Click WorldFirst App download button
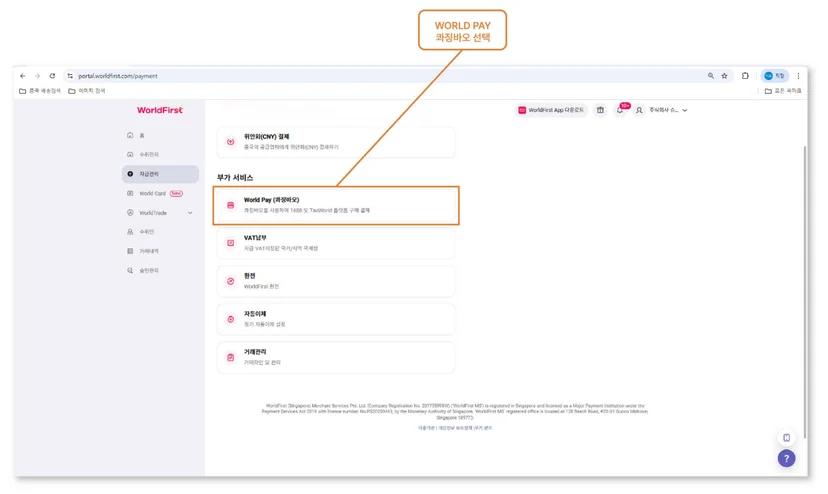The height and width of the screenshot is (494, 828). click(551, 110)
